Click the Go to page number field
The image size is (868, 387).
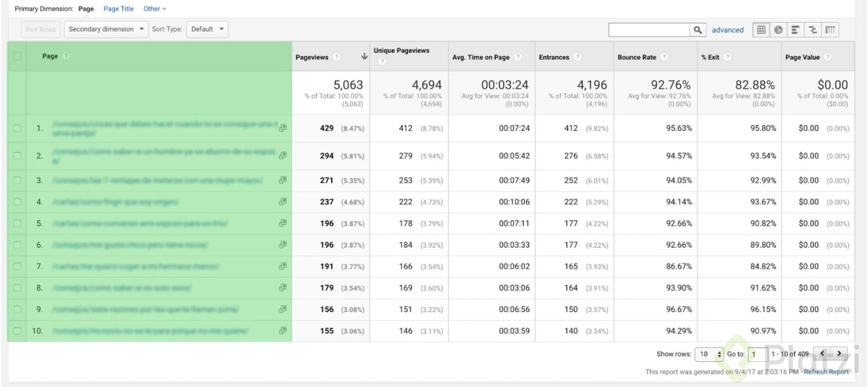[756, 354]
